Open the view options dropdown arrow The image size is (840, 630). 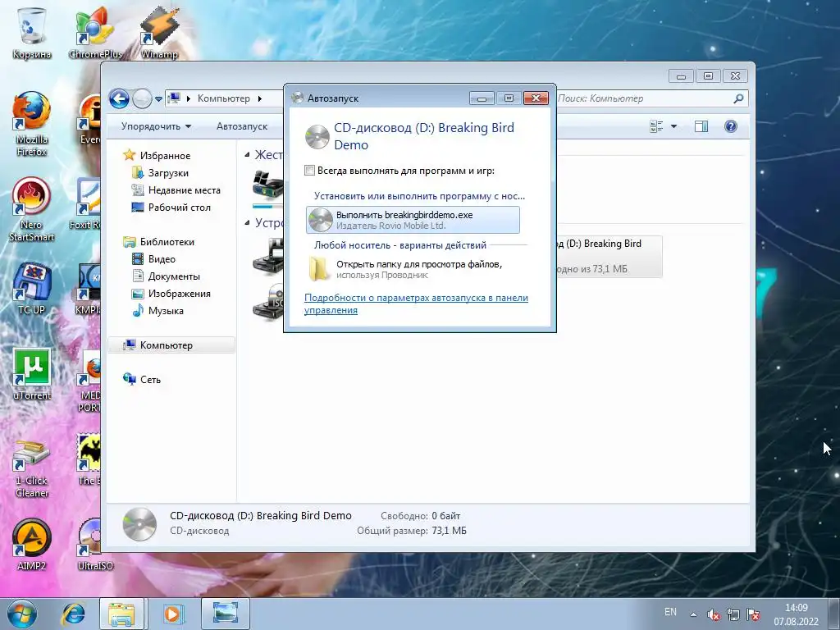[674, 126]
